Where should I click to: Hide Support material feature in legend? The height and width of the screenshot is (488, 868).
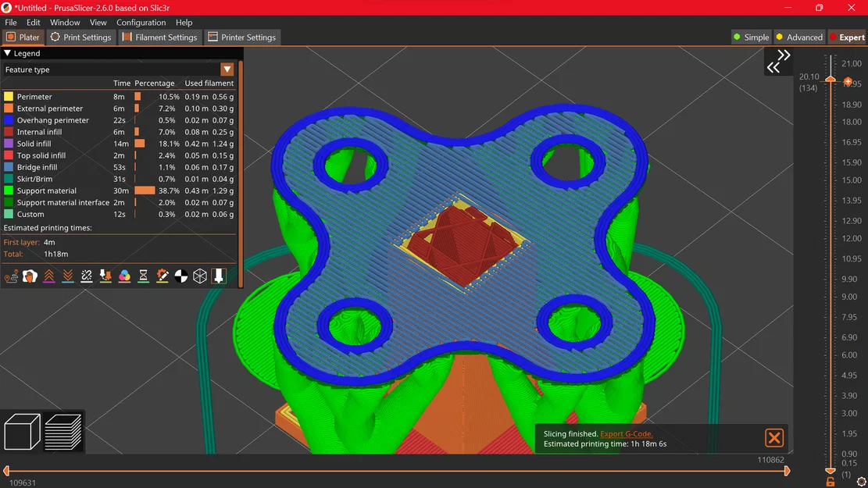(x=119, y=191)
